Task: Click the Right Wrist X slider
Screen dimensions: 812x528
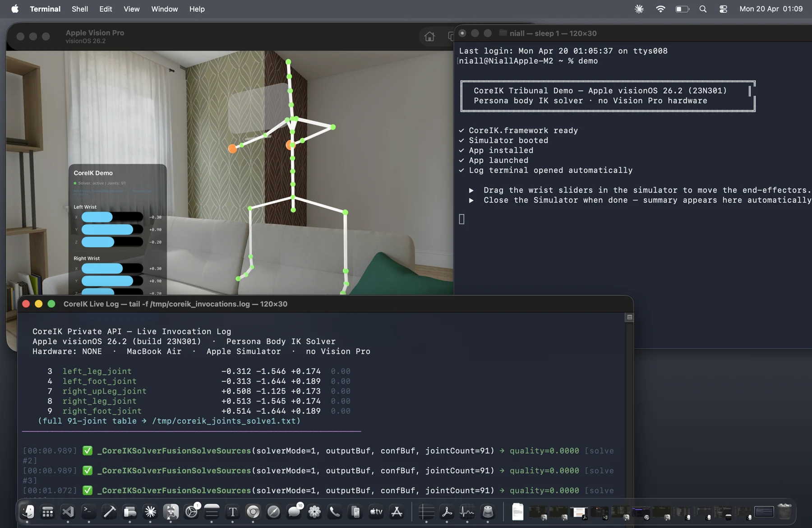Action: (x=112, y=269)
